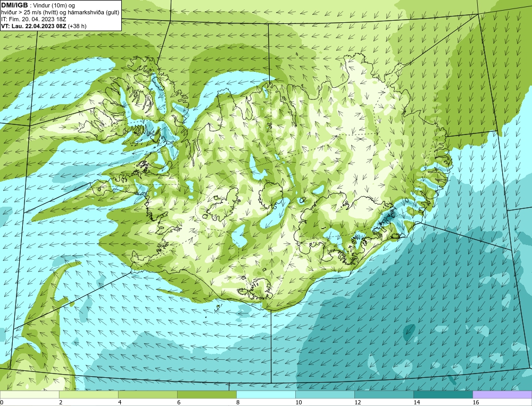Image resolution: width=532 pixels, height=406 pixels.
Task: Click the legend scale label "10"
Action: (x=298, y=402)
